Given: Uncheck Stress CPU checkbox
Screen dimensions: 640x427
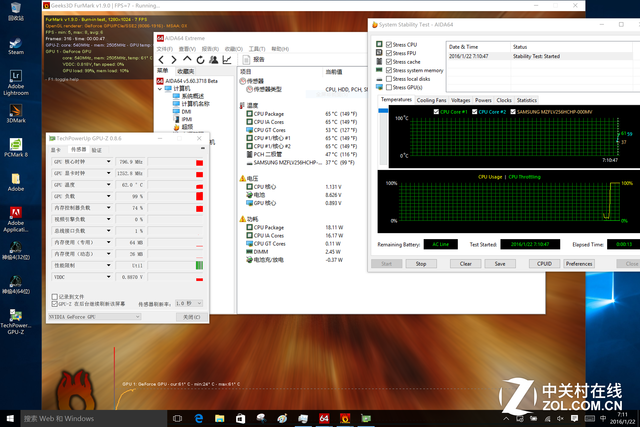Looking at the screenshot, I should [x=389, y=44].
